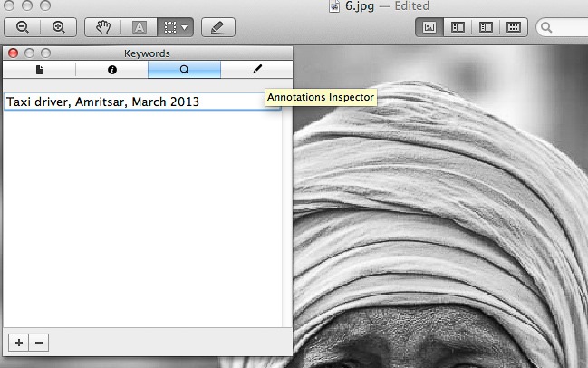Screen dimensions: 588x368
Task: Open the General Info inspector tab
Action: coord(40,69)
